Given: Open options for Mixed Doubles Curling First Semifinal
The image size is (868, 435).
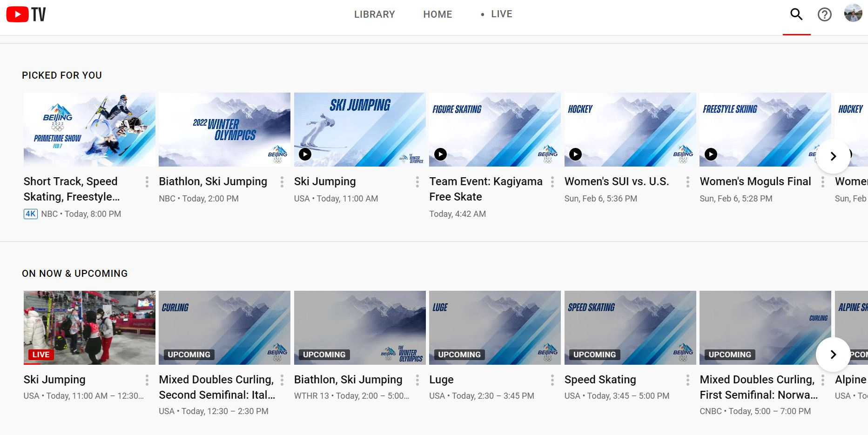Looking at the screenshot, I should click(823, 380).
